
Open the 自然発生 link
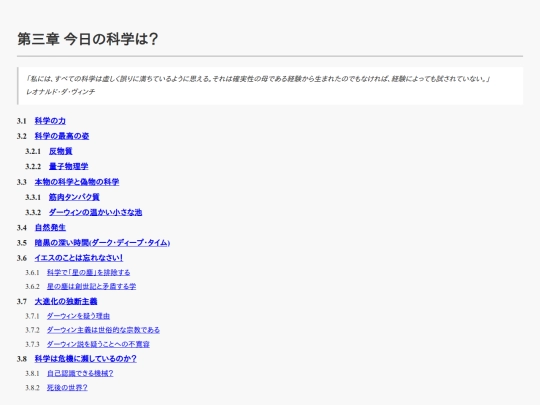coord(50,227)
